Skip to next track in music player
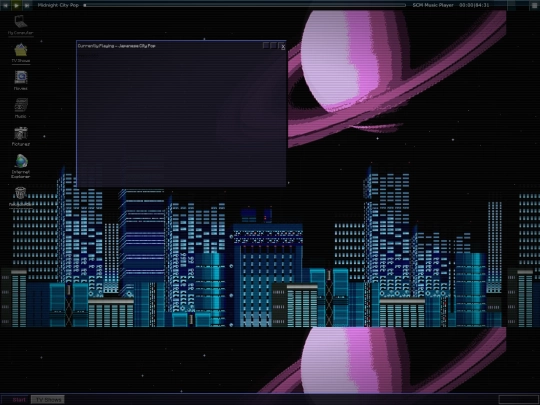 click(27, 5)
